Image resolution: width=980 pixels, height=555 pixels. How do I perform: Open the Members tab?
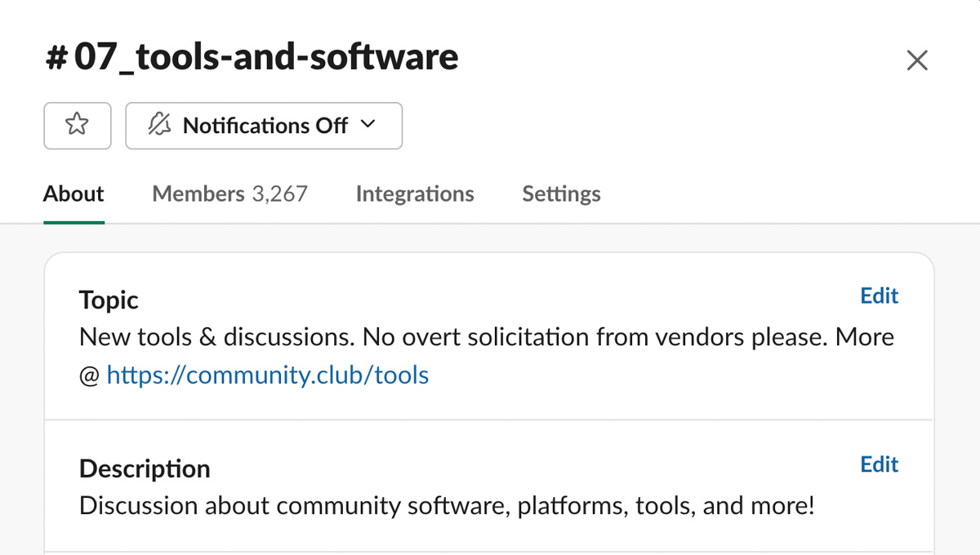click(198, 194)
